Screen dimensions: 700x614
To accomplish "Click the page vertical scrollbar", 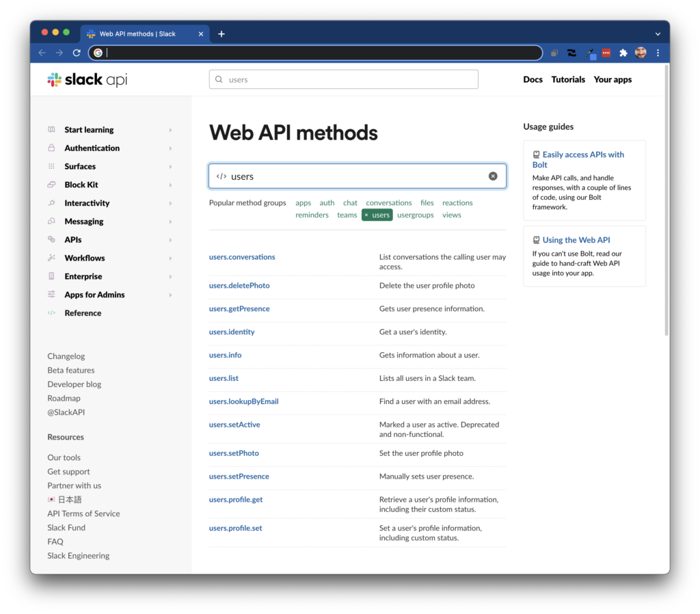I will (x=667, y=200).
